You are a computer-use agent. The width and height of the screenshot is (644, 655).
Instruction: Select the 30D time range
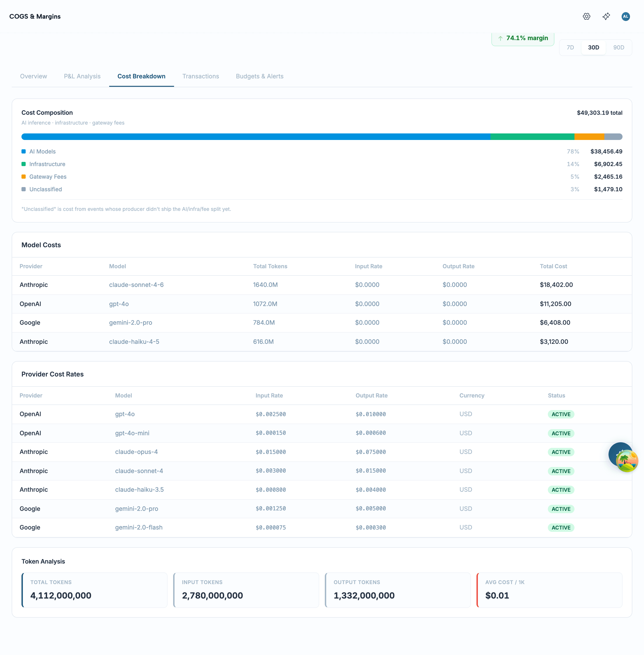pos(593,47)
